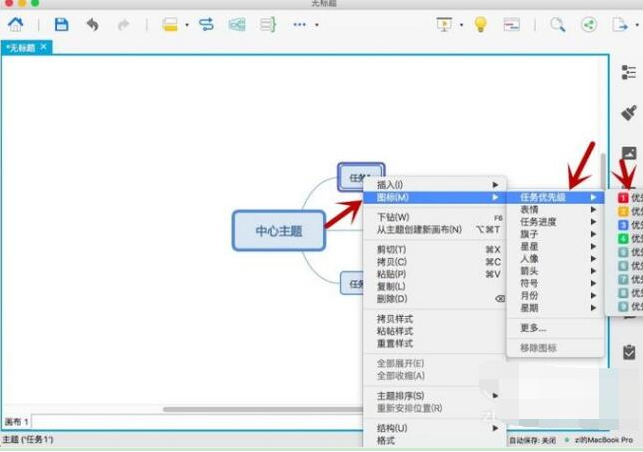This screenshot has width=643, height=452.
Task: Share the map with the green share icon
Action: coord(589,25)
